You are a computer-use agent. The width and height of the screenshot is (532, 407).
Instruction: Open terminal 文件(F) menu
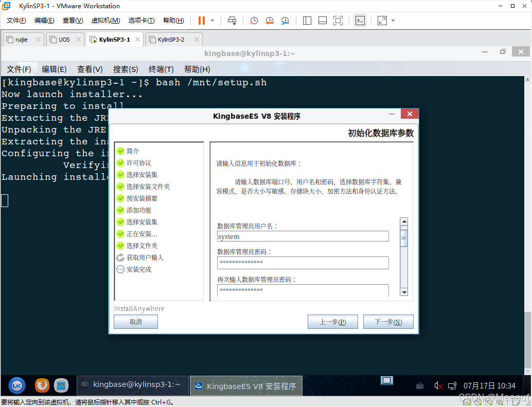pos(19,69)
